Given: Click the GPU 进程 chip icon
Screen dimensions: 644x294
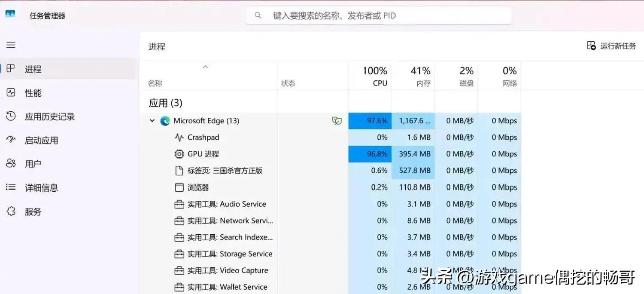Looking at the screenshot, I should 179,154.
